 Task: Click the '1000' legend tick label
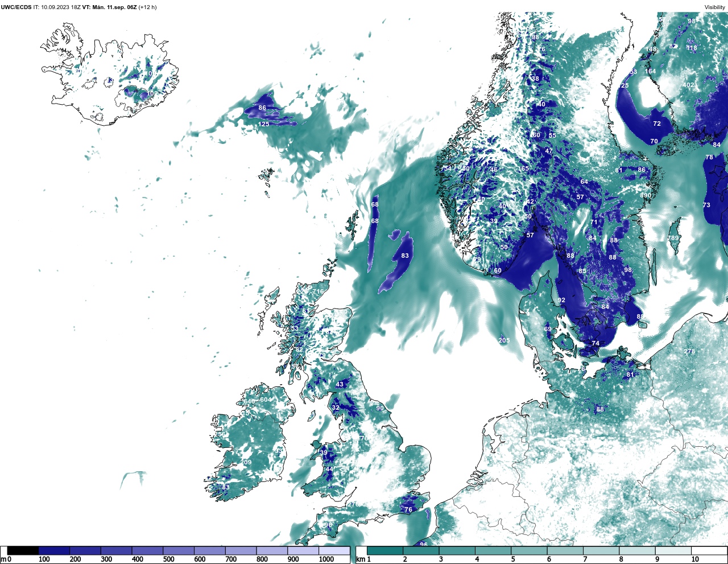pyautogui.click(x=326, y=559)
